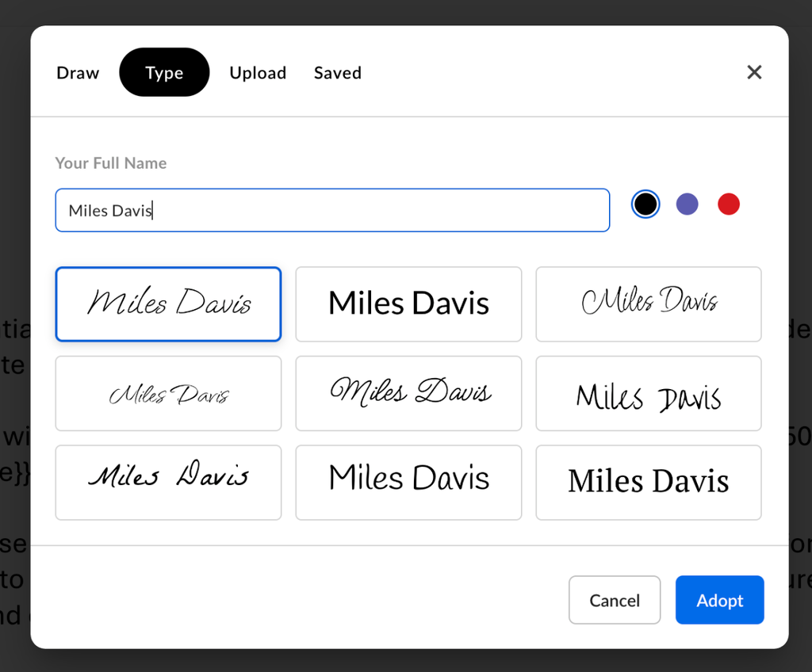The width and height of the screenshot is (812, 672).
Task: Choose the center calligraphy signature style
Action: (x=408, y=394)
